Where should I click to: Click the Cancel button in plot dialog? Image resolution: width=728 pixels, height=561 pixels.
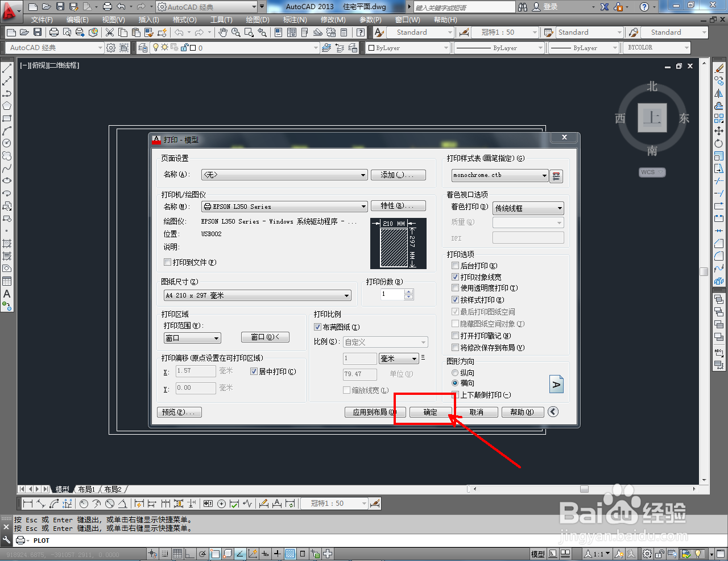pyautogui.click(x=477, y=412)
